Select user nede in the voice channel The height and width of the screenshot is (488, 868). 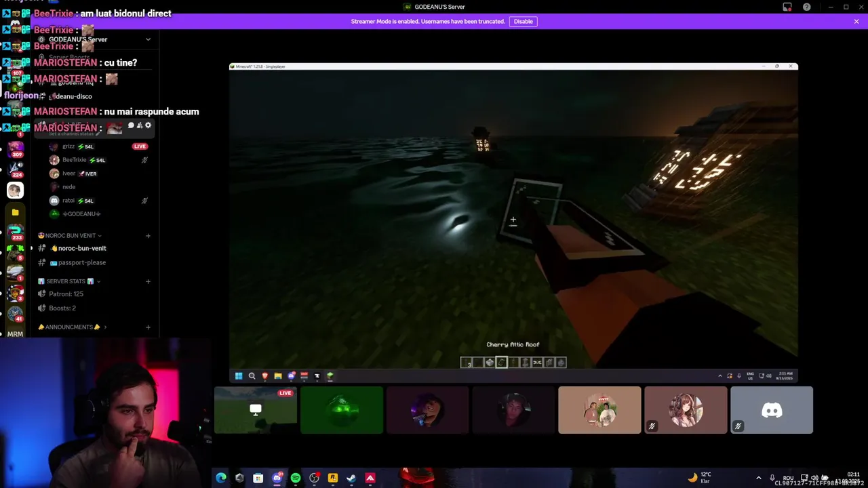68,187
